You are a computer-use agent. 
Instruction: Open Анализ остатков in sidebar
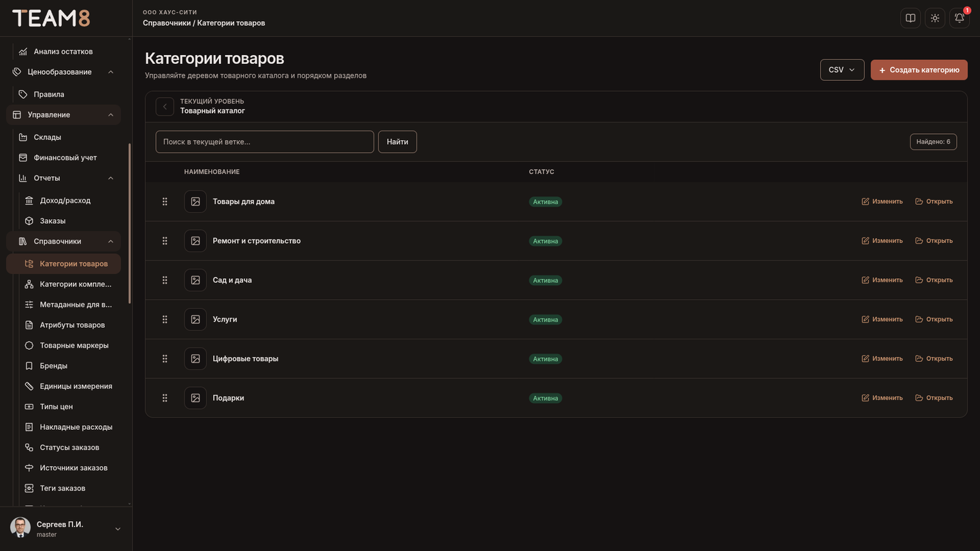click(x=63, y=52)
